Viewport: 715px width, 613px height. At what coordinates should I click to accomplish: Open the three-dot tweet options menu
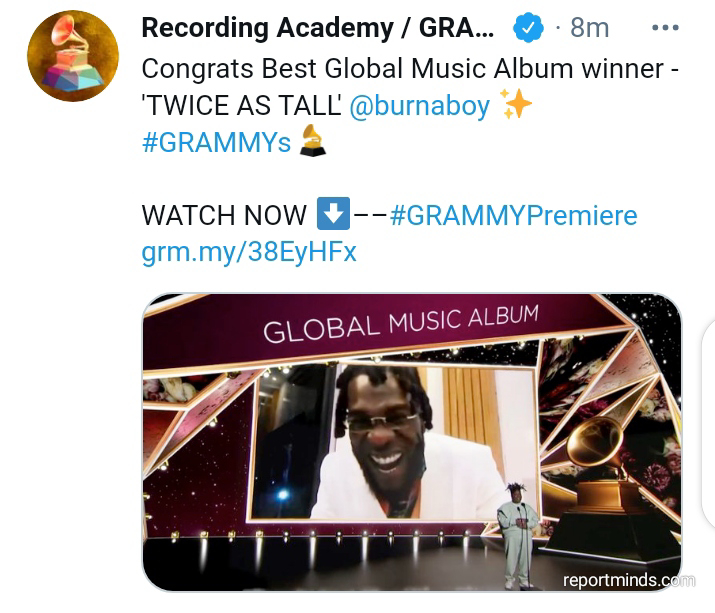point(665,28)
